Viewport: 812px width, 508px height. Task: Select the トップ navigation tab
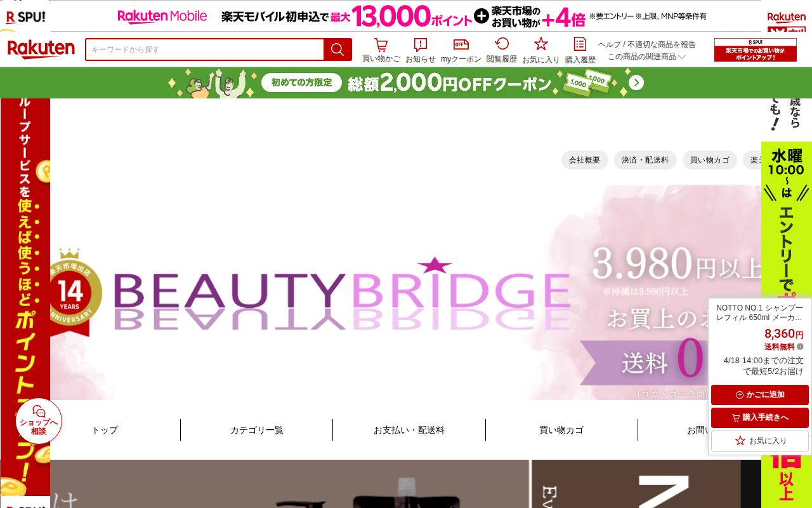[x=105, y=430]
